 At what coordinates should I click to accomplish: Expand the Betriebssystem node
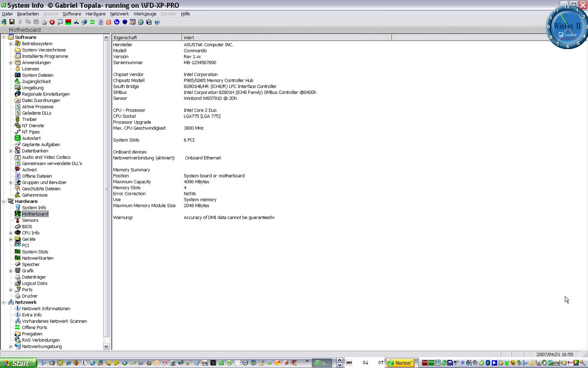[x=11, y=43]
